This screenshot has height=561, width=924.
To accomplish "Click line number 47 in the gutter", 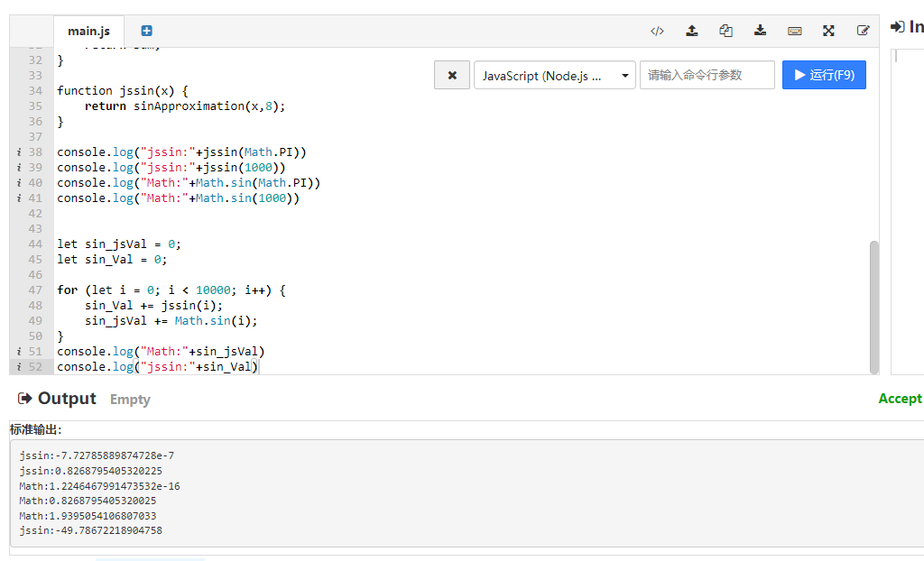I will [x=35, y=290].
